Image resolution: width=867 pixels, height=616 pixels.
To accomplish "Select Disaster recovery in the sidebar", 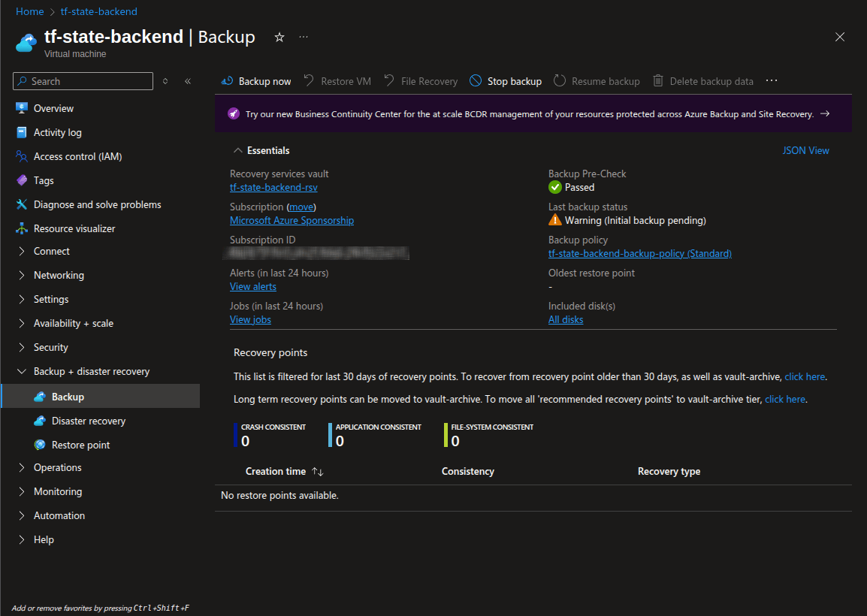I will (x=88, y=421).
